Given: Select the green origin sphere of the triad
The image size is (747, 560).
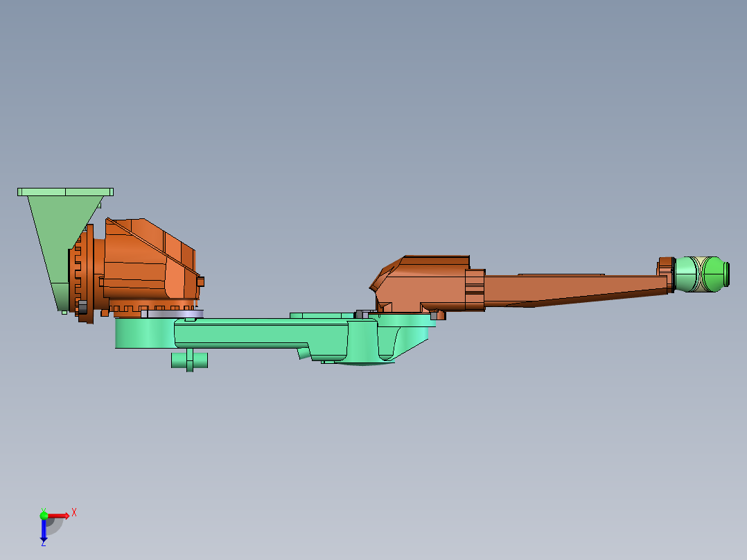Looking at the screenshot, I should pyautogui.click(x=44, y=516).
